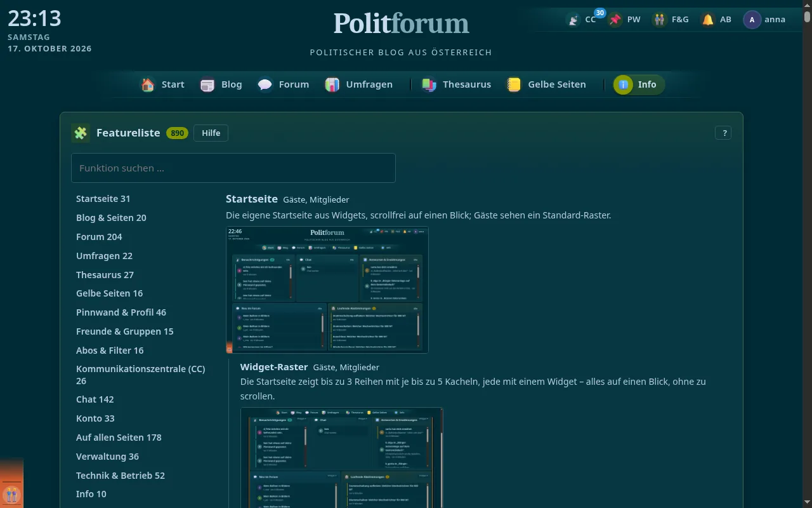The height and width of the screenshot is (508, 812).
Task: Open the Widget-Raster screenshot thumbnail
Action: (x=342, y=458)
